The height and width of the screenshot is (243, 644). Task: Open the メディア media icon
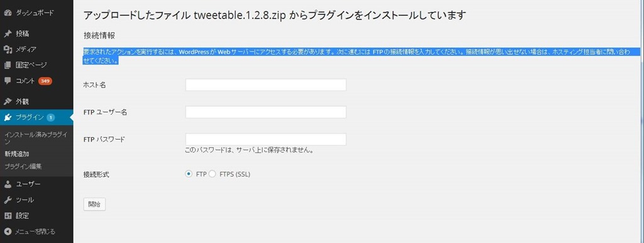point(8,49)
